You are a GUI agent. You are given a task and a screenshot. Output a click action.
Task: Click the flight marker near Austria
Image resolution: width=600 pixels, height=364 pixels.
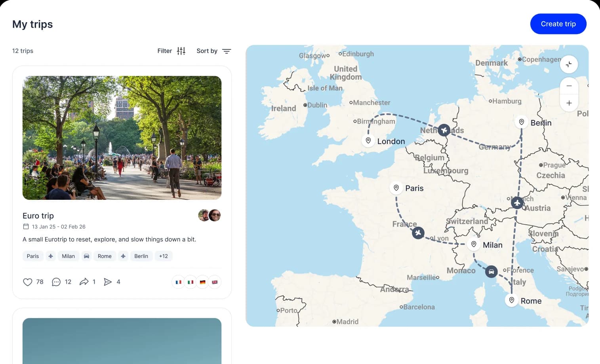tap(517, 203)
